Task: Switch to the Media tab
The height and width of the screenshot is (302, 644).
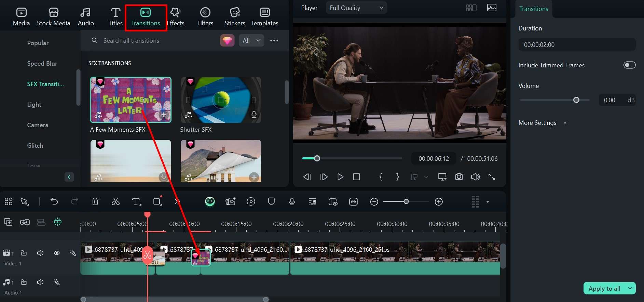Action: [x=21, y=17]
